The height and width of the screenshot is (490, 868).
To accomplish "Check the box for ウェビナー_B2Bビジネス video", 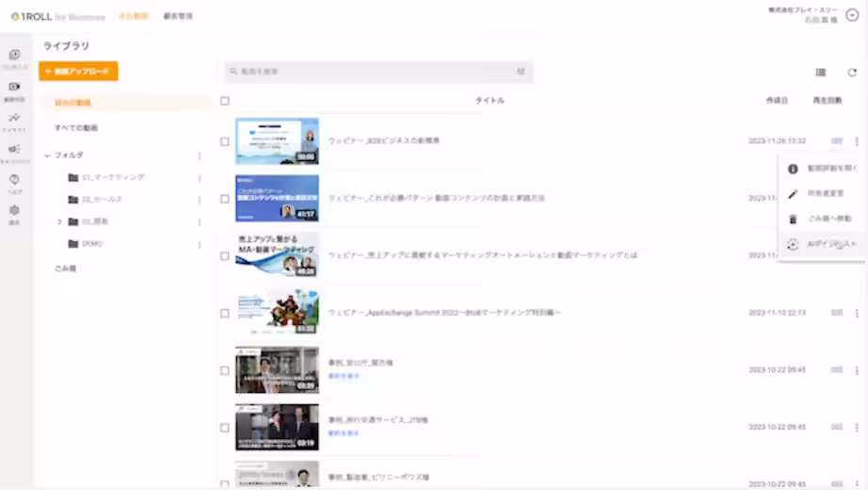I will coord(225,141).
